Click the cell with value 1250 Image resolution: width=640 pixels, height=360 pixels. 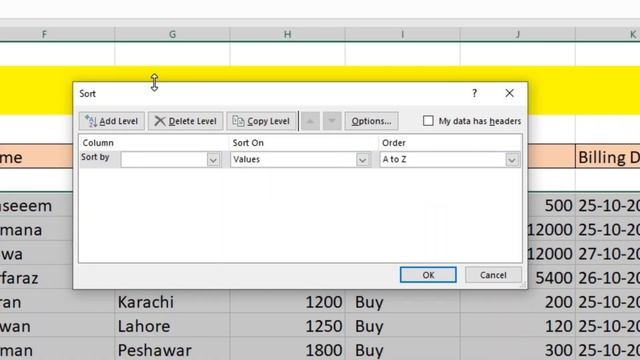coord(287,326)
